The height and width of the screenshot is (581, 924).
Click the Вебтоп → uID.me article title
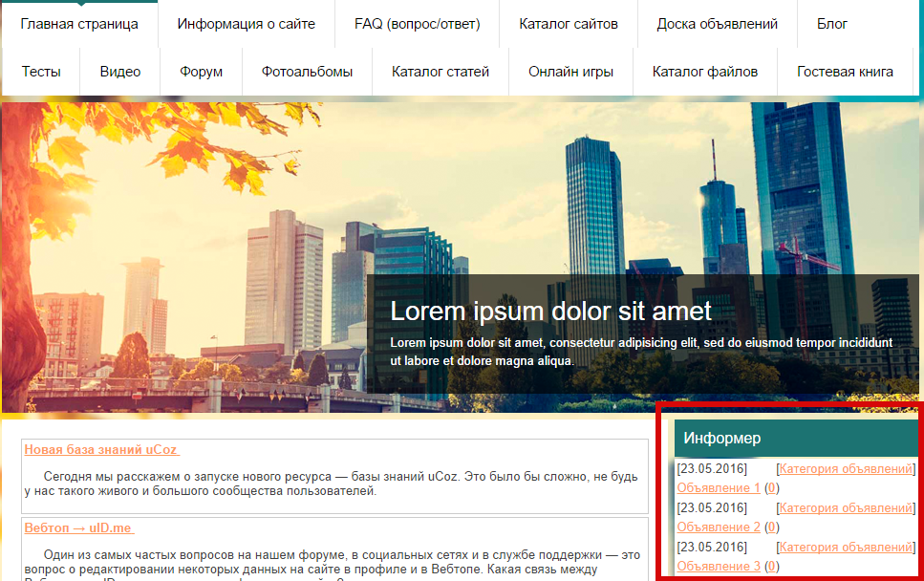pyautogui.click(x=78, y=528)
